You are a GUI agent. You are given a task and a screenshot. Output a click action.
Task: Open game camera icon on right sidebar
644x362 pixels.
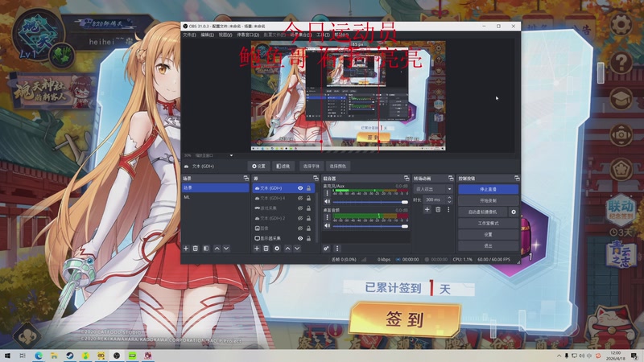coord(621,134)
